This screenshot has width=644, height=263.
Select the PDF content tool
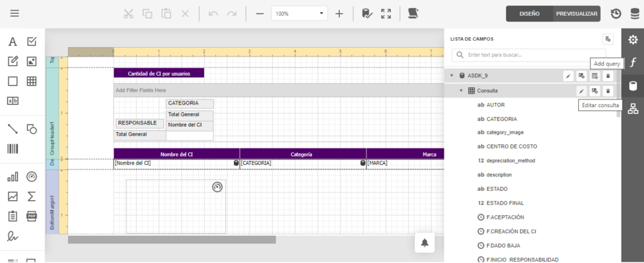click(x=31, y=217)
